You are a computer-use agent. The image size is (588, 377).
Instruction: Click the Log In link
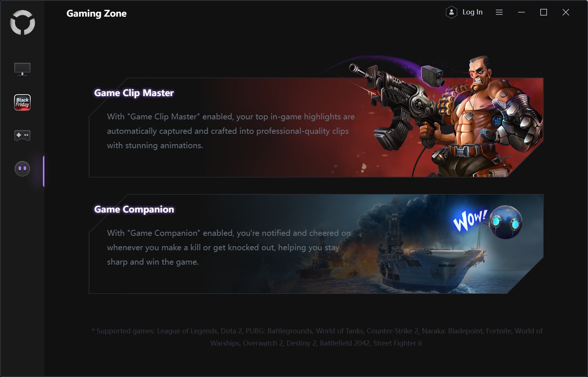coord(473,12)
